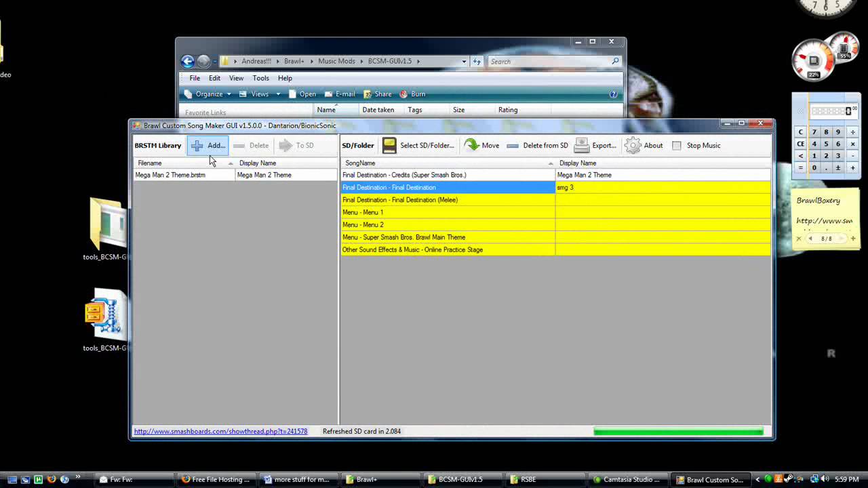The image size is (868, 488).
Task: Click the Move green arrow button
Action: coord(481,145)
